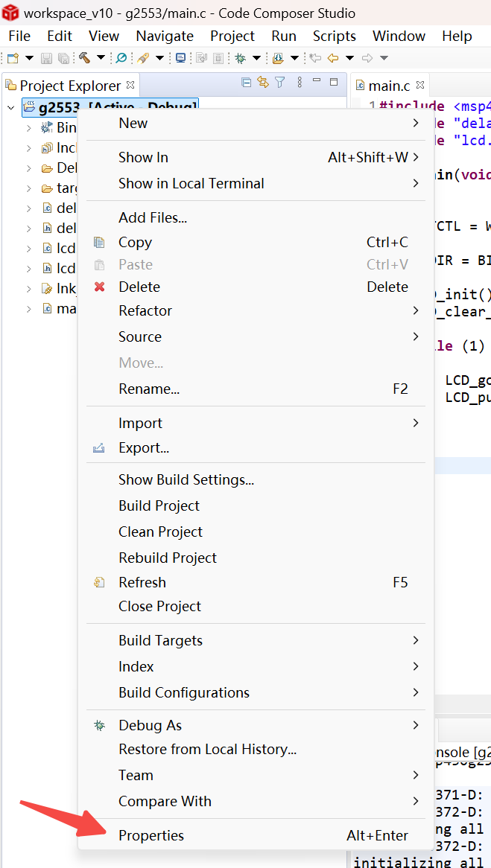The image size is (491, 868).
Task: Choose Build Project menu entry
Action: coord(256,505)
